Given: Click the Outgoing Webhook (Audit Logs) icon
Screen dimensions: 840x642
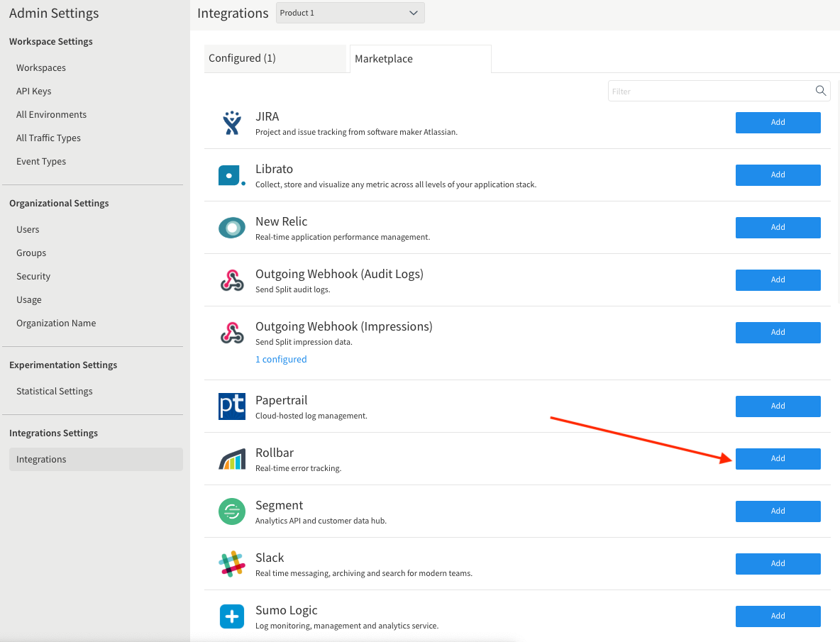Looking at the screenshot, I should click(232, 280).
